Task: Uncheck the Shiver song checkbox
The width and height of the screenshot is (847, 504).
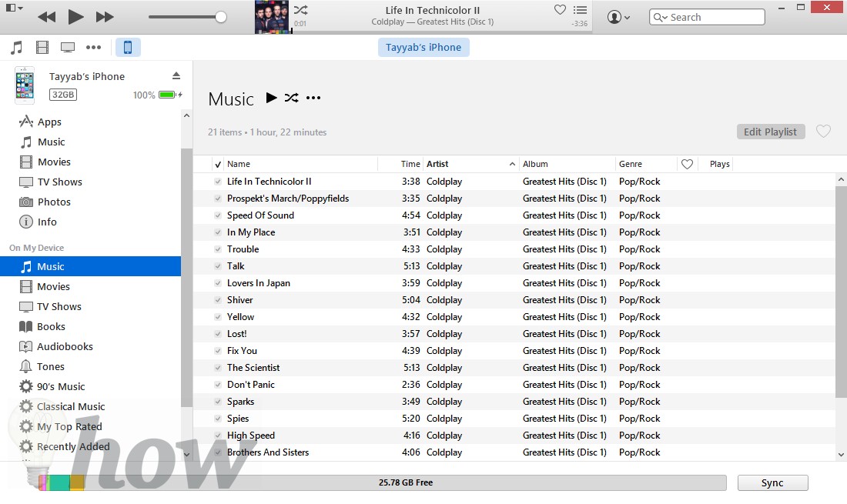Action: coord(218,300)
